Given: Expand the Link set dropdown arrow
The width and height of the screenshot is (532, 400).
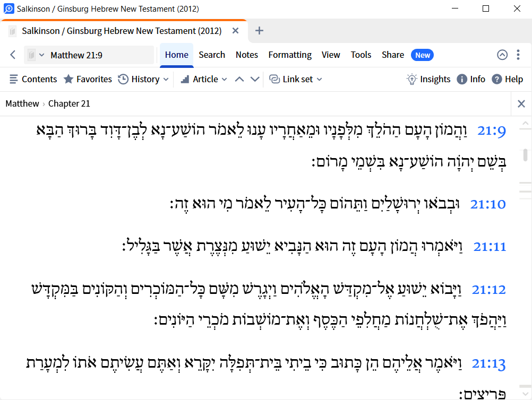Looking at the screenshot, I should pos(319,80).
